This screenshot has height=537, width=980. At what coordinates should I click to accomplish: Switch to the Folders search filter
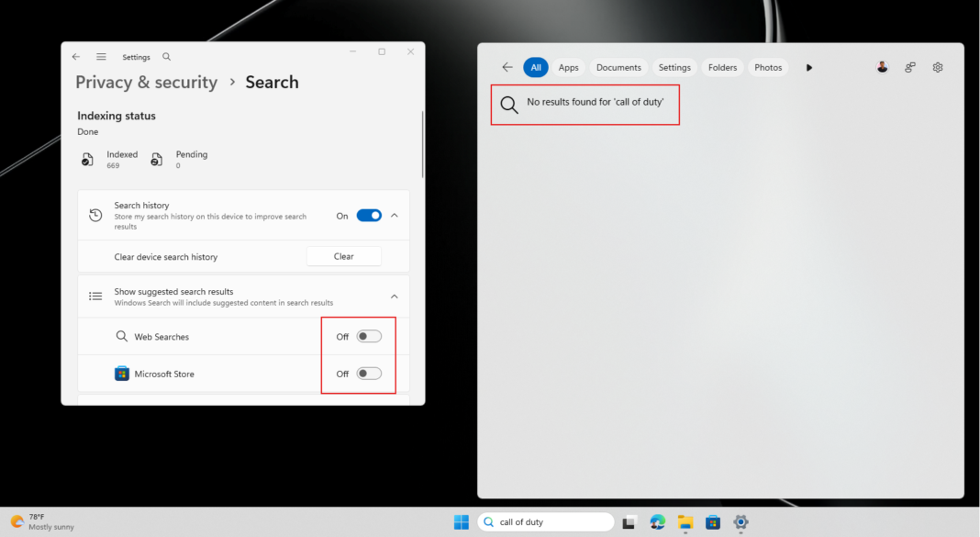[722, 68]
